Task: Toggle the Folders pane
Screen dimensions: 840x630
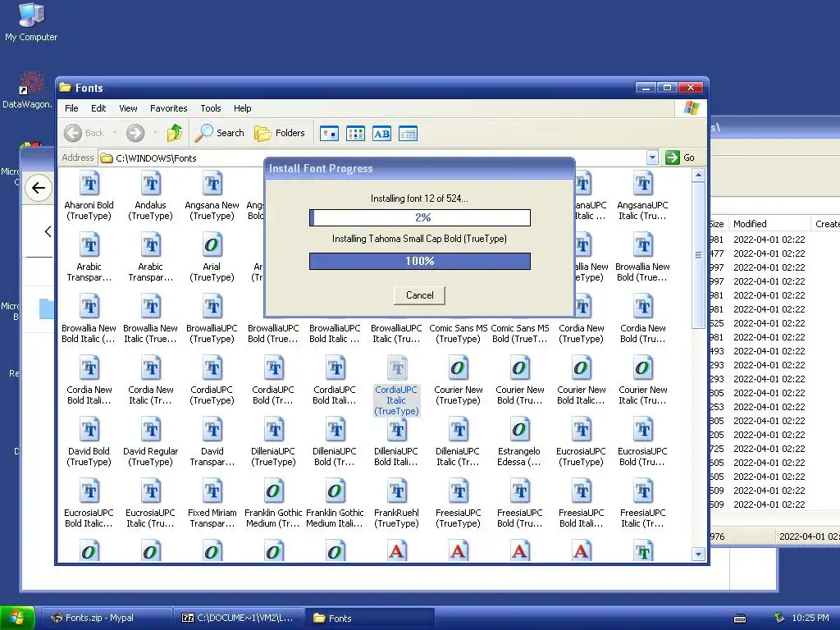Action: click(x=279, y=133)
